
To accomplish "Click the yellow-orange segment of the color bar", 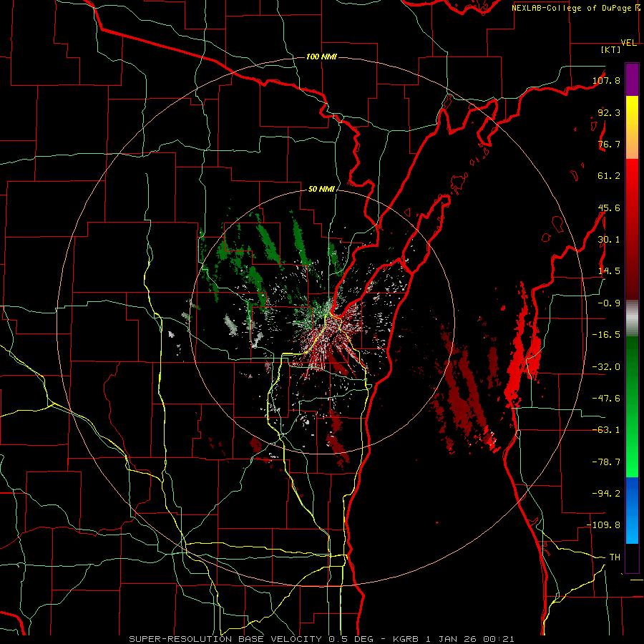I will pyautogui.click(x=632, y=127).
